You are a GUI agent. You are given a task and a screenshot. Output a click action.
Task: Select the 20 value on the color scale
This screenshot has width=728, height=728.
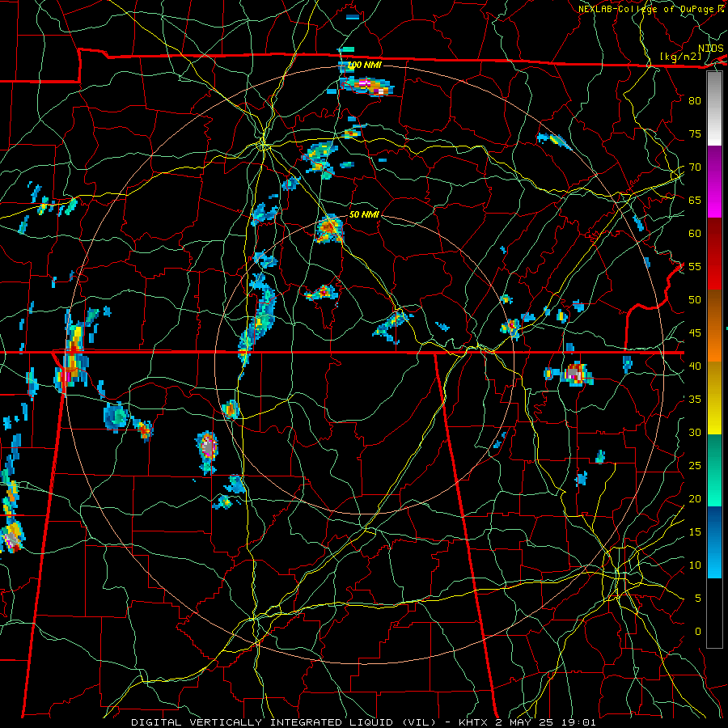tap(695, 498)
